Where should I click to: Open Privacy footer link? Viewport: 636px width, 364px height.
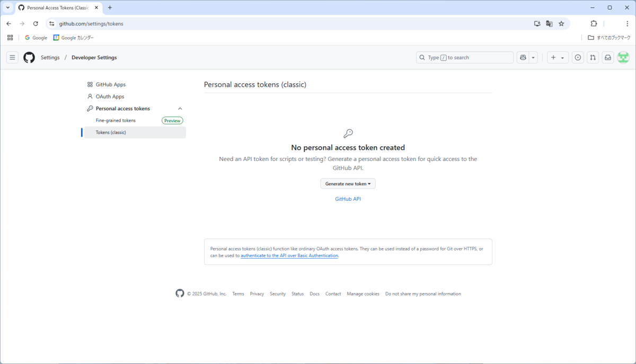pos(257,294)
